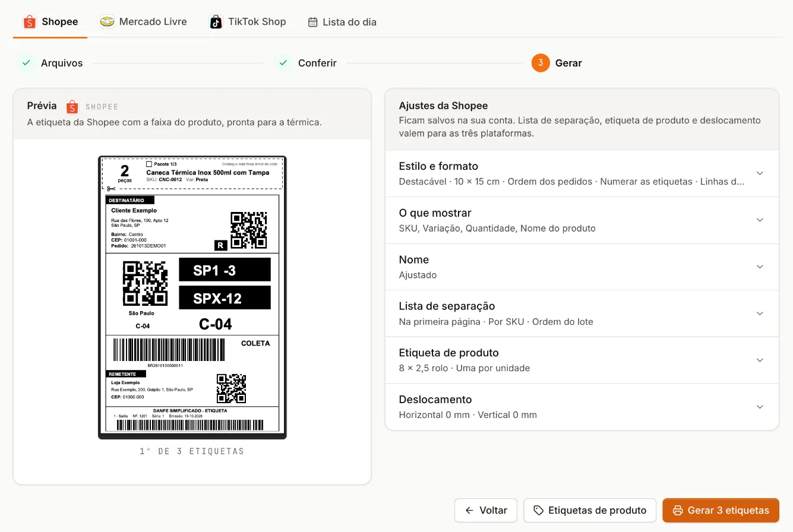Click the tag icon on Etiquetas de produto

[x=539, y=511]
